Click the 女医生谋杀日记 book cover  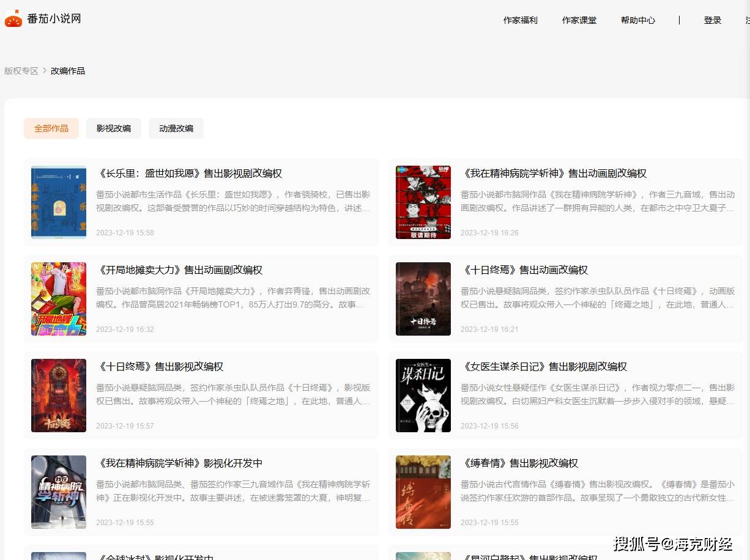coord(423,396)
